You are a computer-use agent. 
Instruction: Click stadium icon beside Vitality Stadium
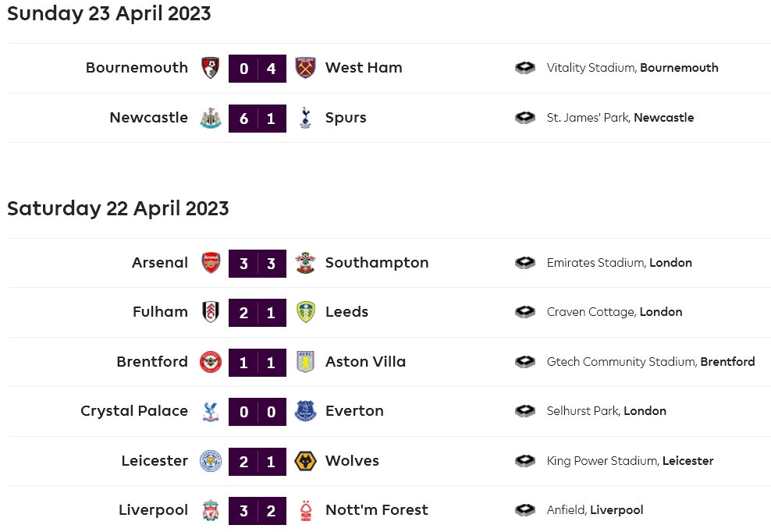[525, 68]
